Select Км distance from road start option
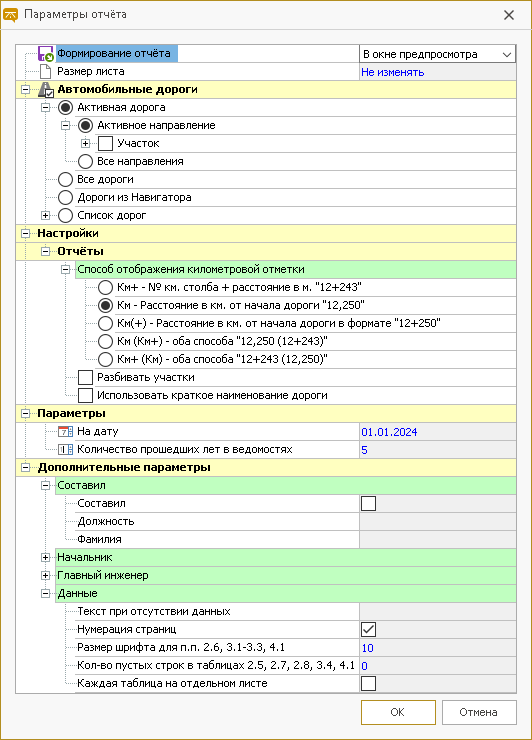 105,305
